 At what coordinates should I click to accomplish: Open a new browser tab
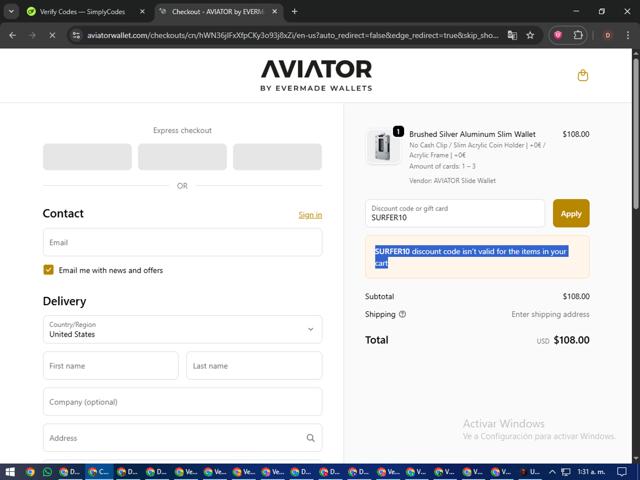294,11
